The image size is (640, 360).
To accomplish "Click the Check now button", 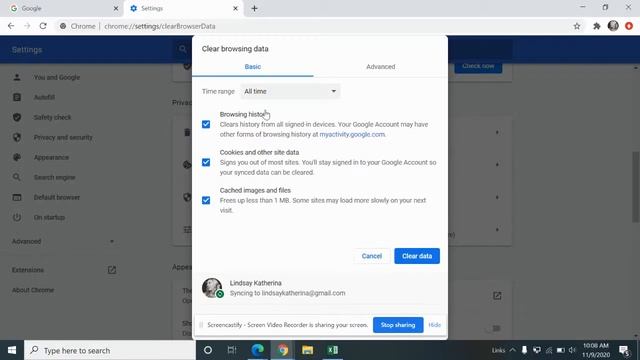I will [x=478, y=66].
